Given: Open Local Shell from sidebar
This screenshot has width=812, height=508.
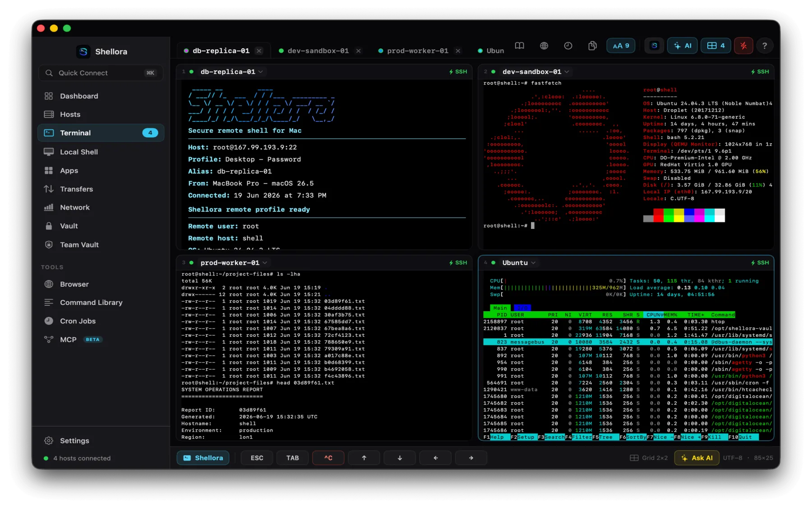Looking at the screenshot, I should [x=101, y=152].
